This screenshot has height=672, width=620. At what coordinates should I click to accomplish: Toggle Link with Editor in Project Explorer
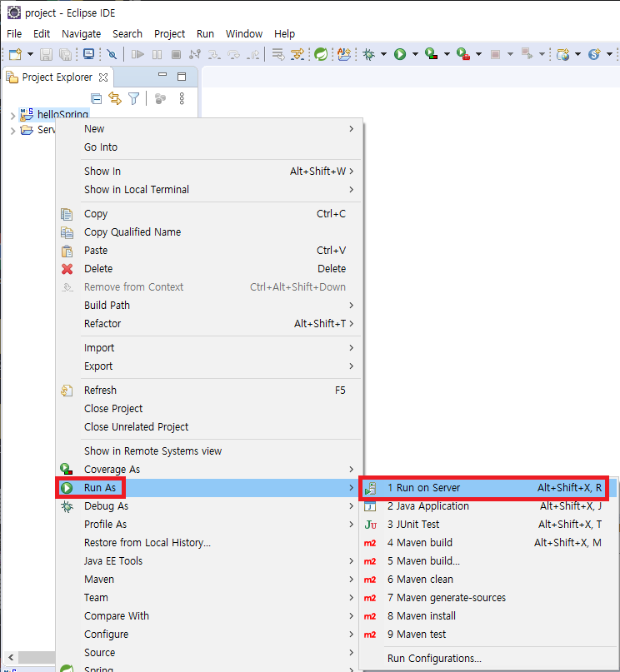coord(115,98)
